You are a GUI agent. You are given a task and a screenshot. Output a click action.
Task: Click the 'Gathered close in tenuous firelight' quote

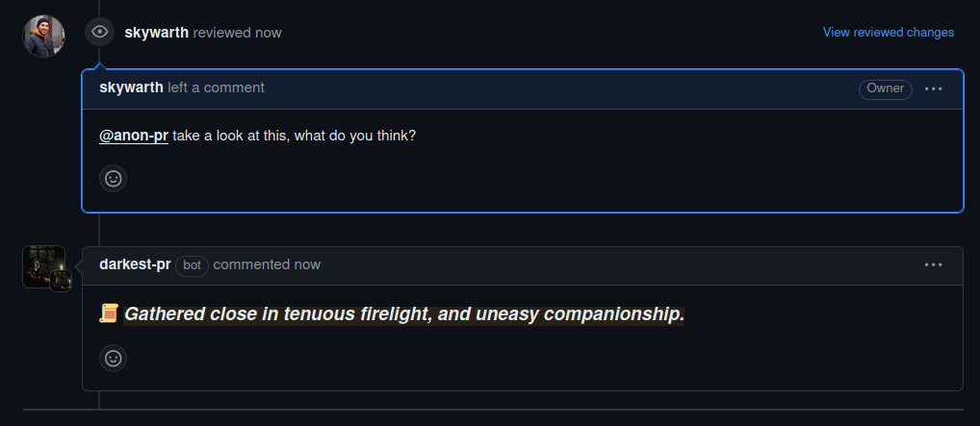[403, 314]
